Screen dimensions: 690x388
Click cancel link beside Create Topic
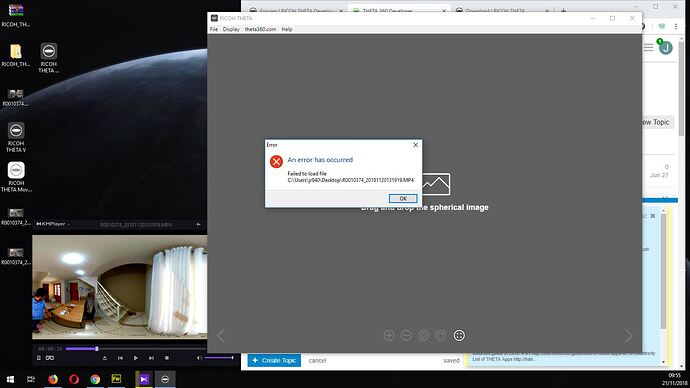coord(317,360)
